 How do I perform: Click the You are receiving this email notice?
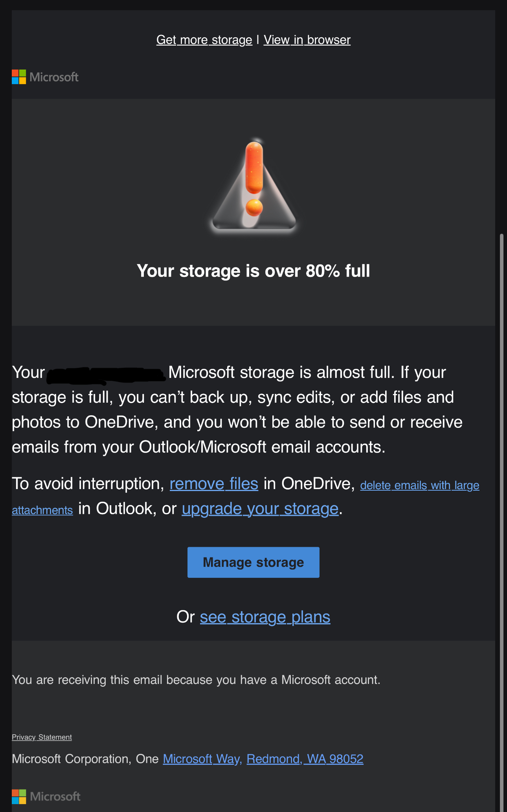point(196,680)
